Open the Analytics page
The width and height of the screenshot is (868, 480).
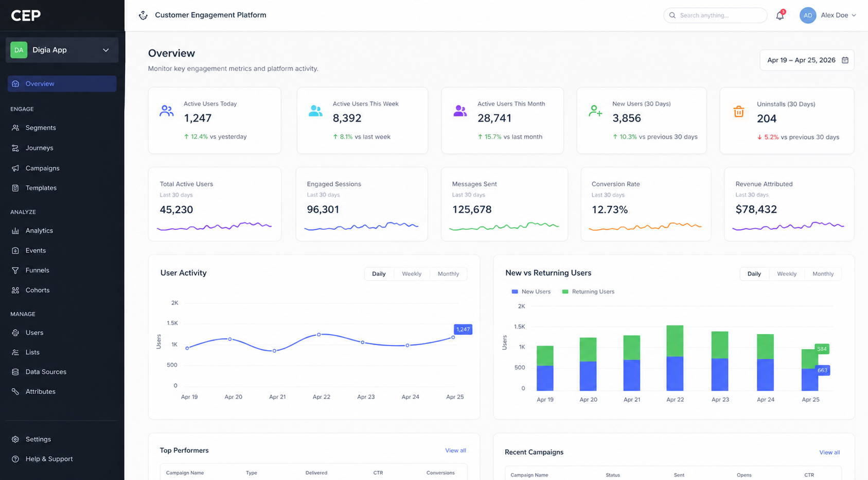pyautogui.click(x=40, y=230)
